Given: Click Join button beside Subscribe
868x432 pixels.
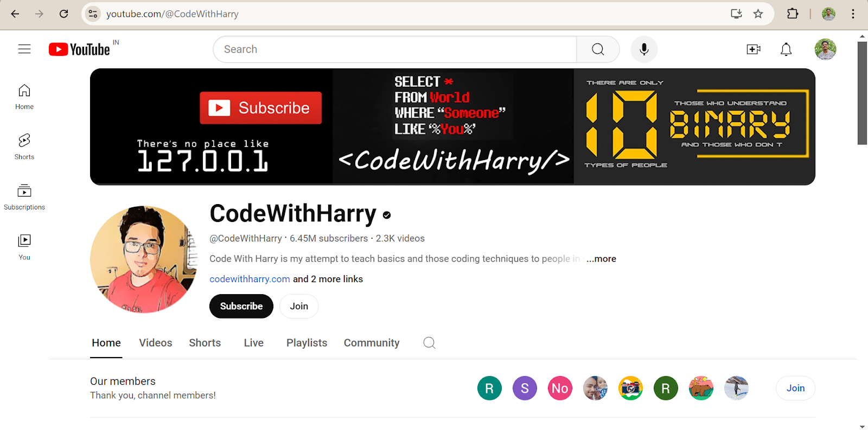Looking at the screenshot, I should tap(299, 306).
